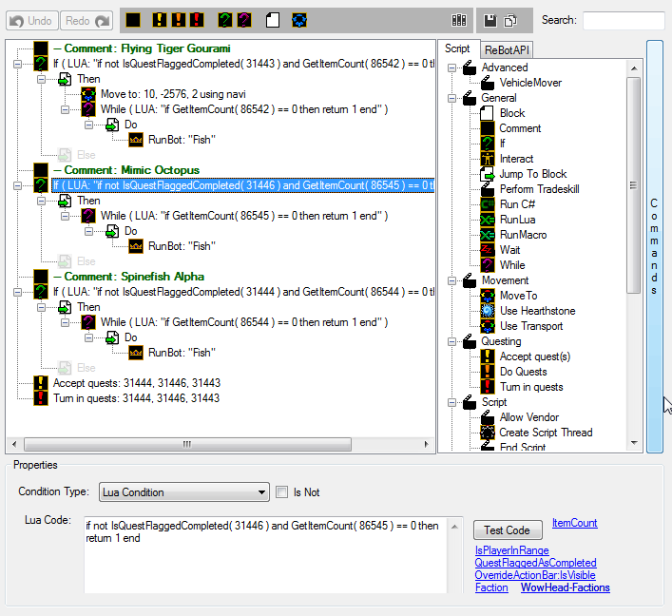Select the Create Script Thread command
672x616 pixels.
546,433
